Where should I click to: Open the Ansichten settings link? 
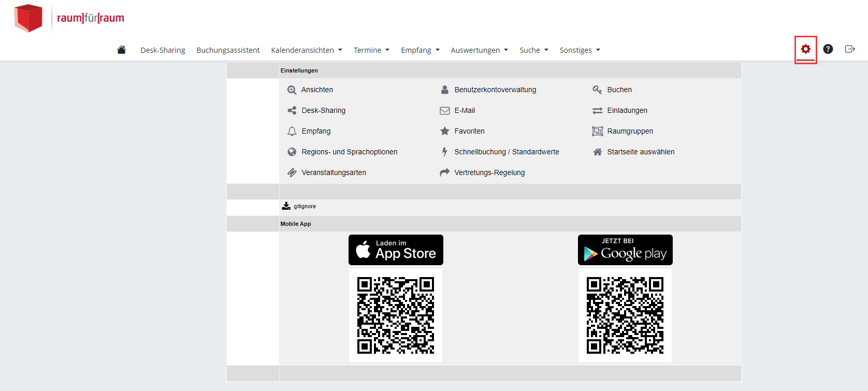click(x=317, y=90)
